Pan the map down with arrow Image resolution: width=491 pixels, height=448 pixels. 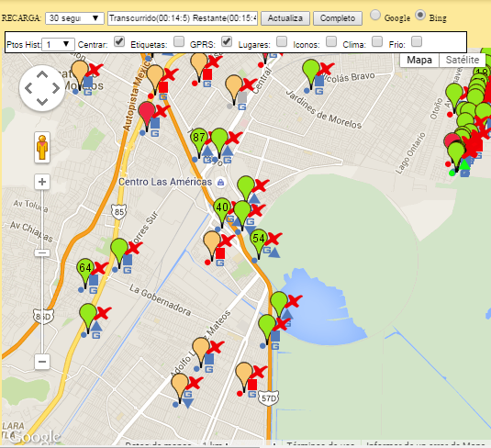(x=42, y=102)
